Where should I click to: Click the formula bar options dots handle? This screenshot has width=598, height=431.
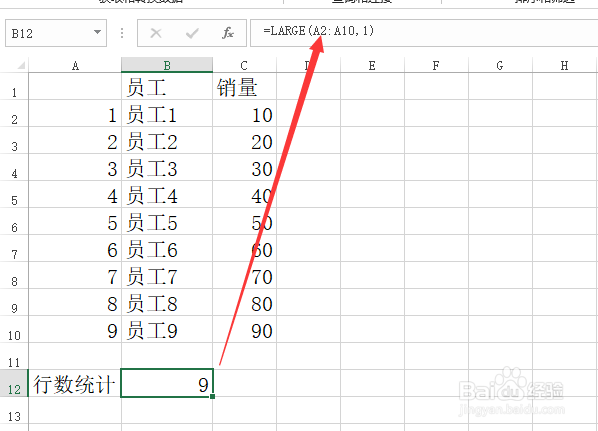click(122, 33)
